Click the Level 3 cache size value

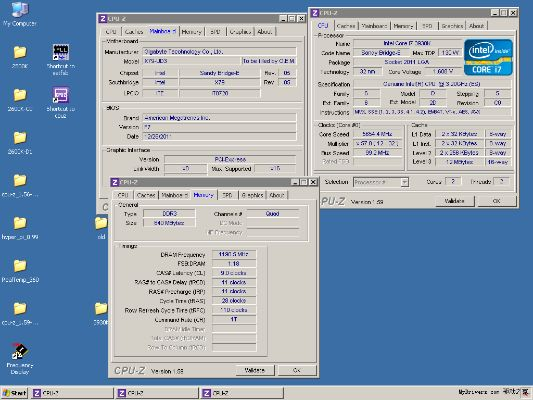[x=460, y=162]
